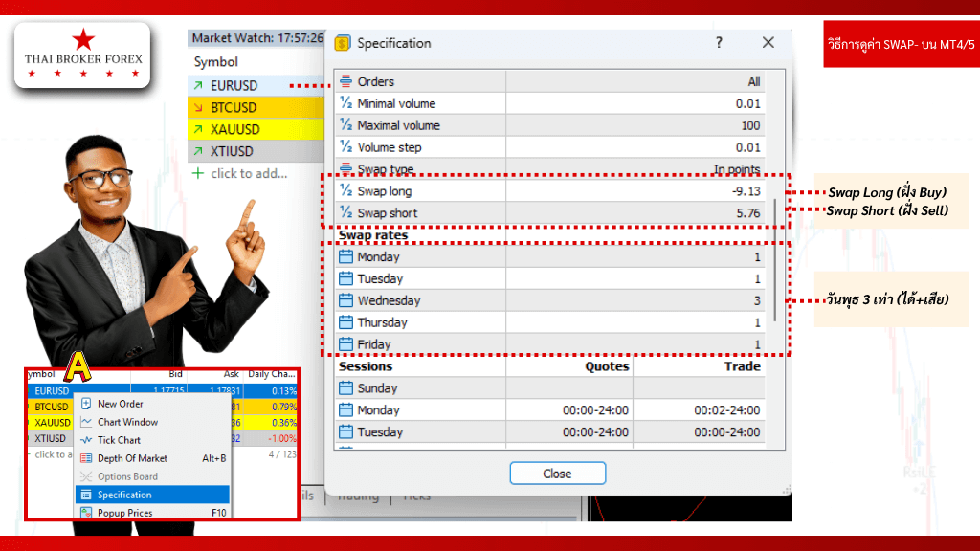Click the Orders row icon
This screenshot has width=980, height=551.
pos(345,81)
